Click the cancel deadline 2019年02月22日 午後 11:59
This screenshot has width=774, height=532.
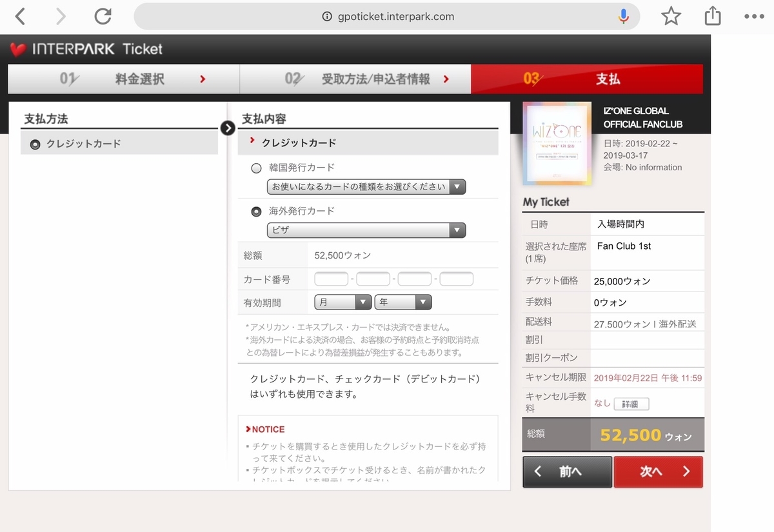click(x=648, y=378)
